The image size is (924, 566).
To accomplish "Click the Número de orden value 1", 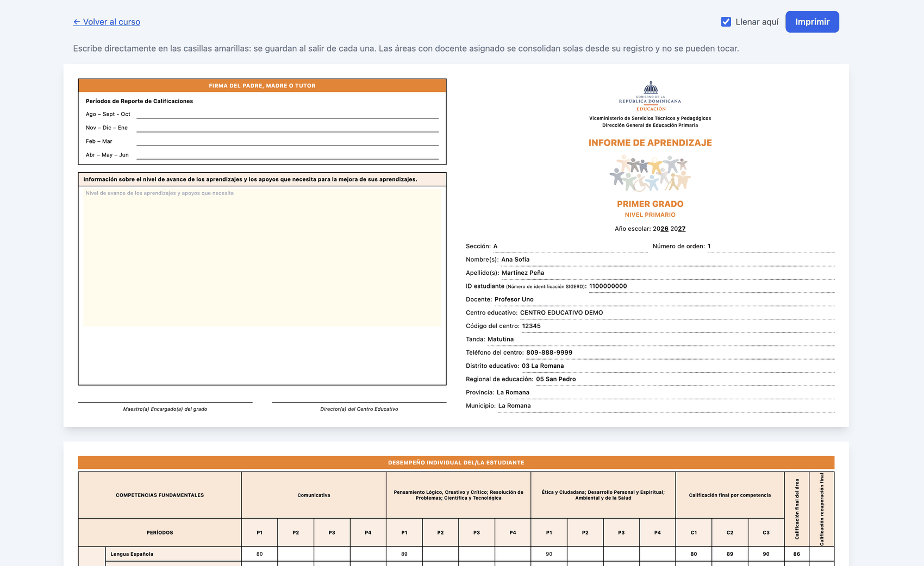I will [709, 246].
